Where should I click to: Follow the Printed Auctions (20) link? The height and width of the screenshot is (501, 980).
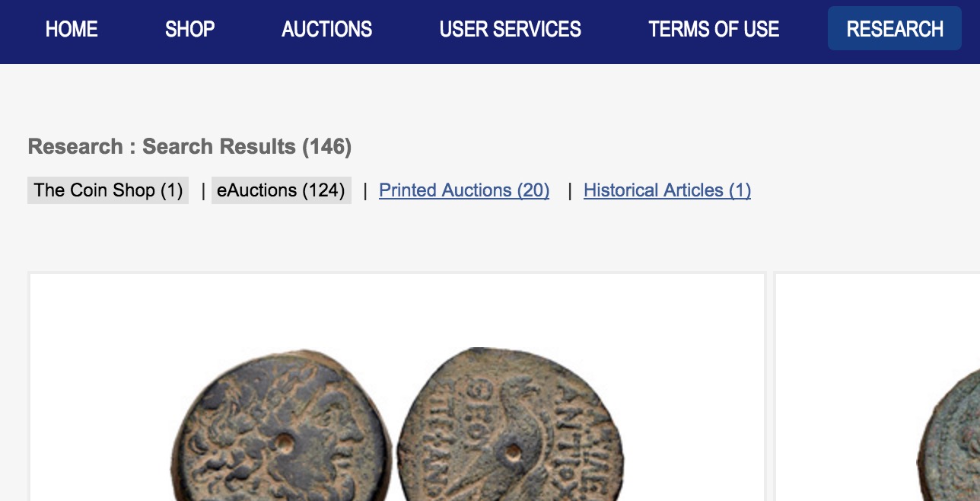[464, 190]
